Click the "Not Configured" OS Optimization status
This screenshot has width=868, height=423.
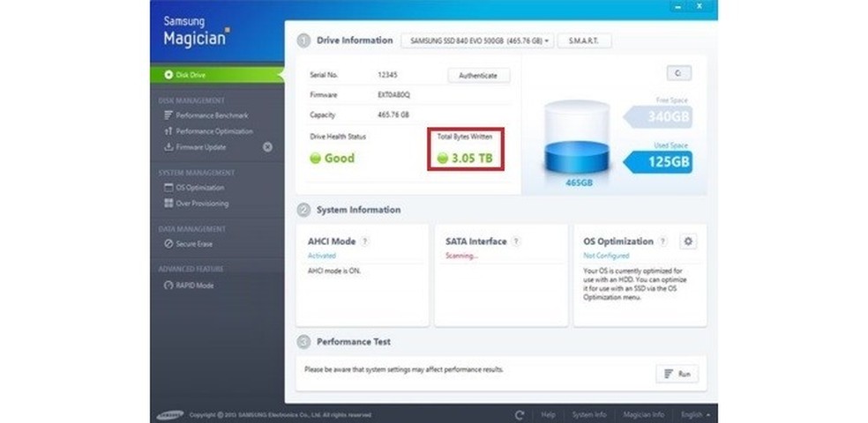point(606,256)
